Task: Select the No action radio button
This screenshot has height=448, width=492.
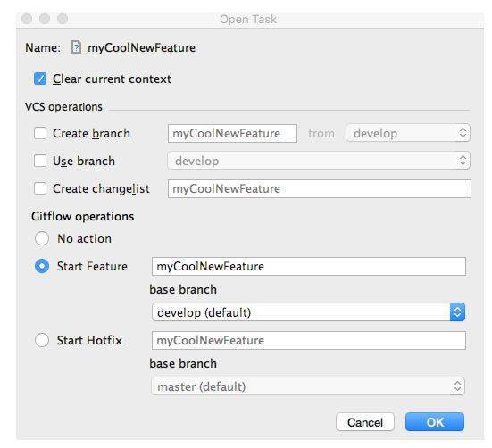Action: point(42,238)
